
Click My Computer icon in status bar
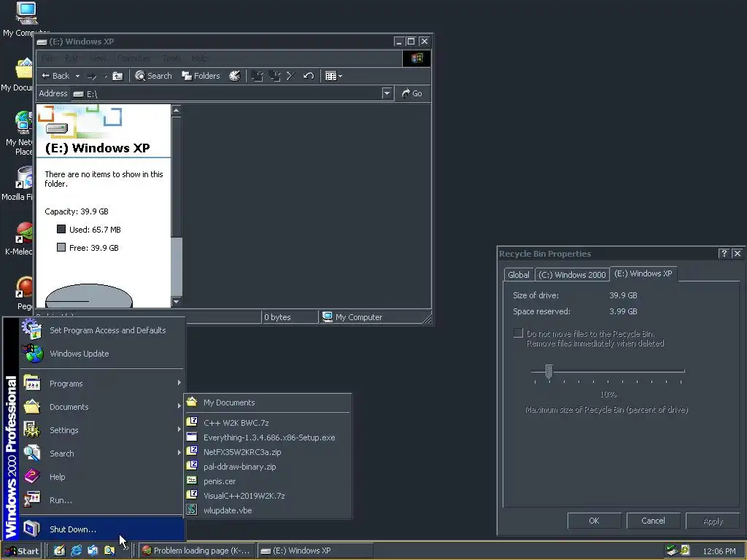pyautogui.click(x=327, y=317)
